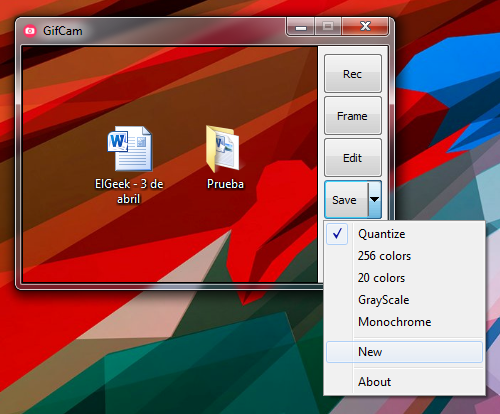Open the Save dropdown arrow
Viewport: 500px width, 414px height.
[374, 200]
